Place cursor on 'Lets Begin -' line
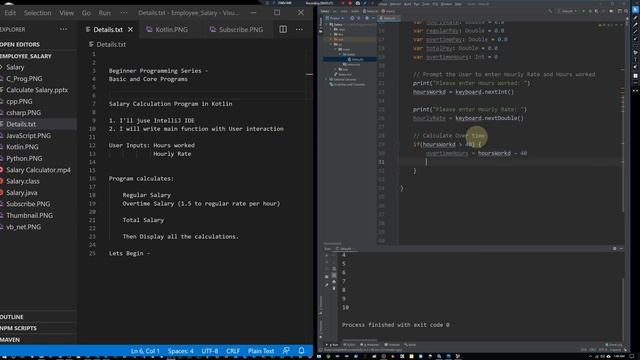 point(129,253)
